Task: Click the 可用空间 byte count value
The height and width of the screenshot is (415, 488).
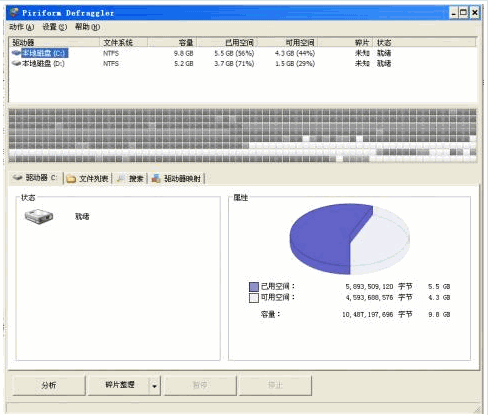Action: point(369,298)
